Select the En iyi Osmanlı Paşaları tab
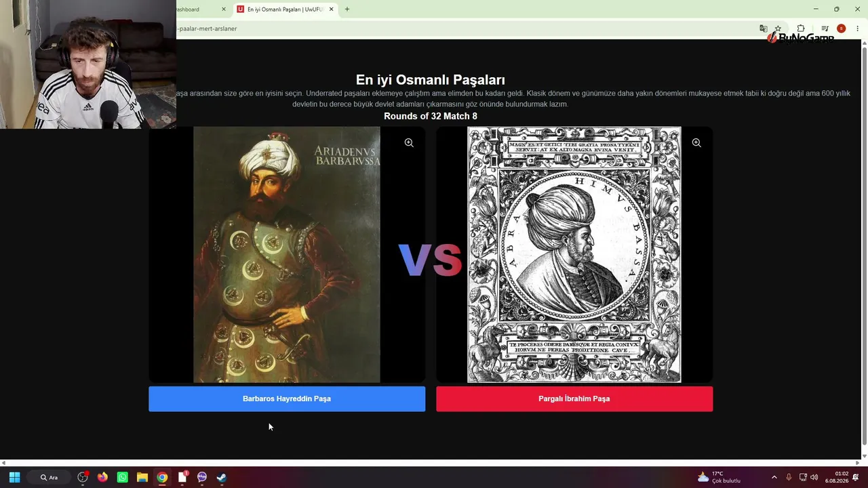This screenshot has height=488, width=868. (x=285, y=9)
